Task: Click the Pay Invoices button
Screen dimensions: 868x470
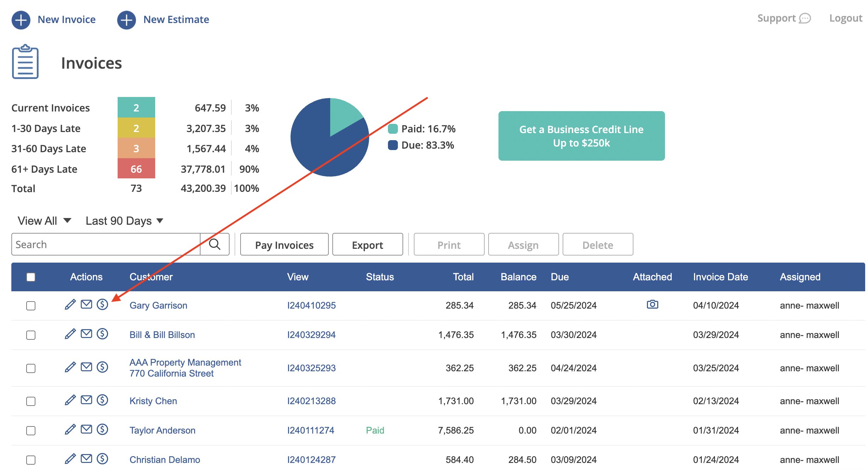Action: [x=284, y=244]
